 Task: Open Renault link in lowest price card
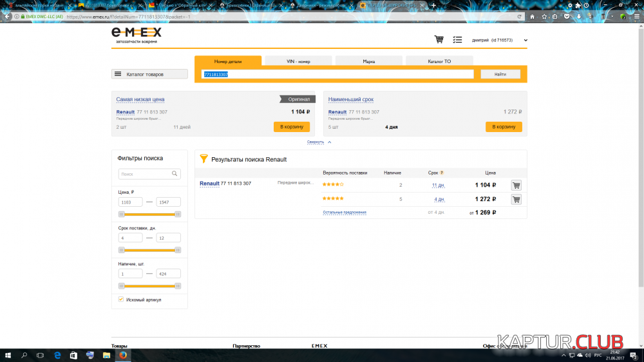click(x=126, y=112)
